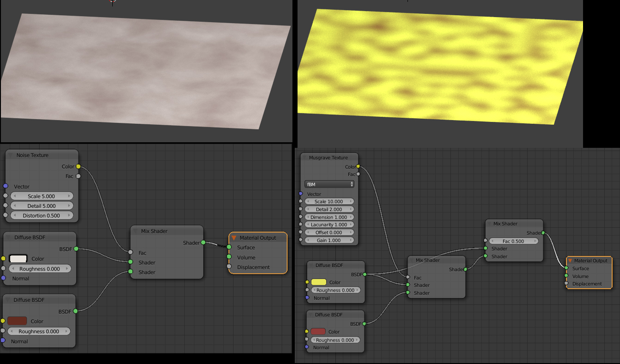Adjust the Detail 2.000 field in Musgrave Texture

pyautogui.click(x=329, y=209)
